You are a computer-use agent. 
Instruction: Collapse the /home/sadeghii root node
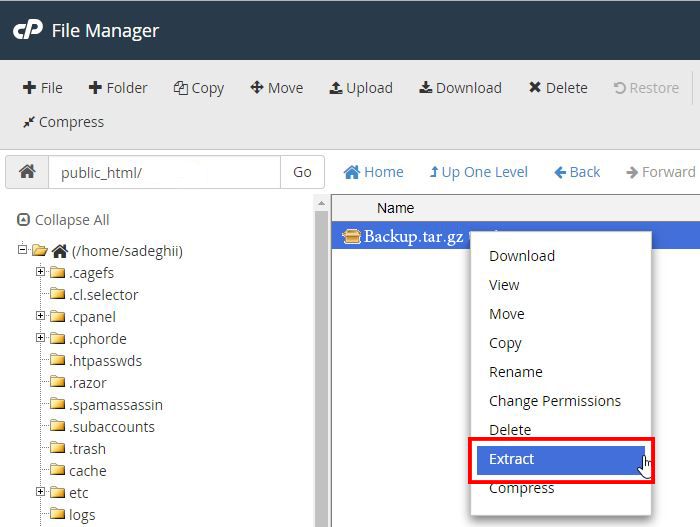(x=22, y=249)
